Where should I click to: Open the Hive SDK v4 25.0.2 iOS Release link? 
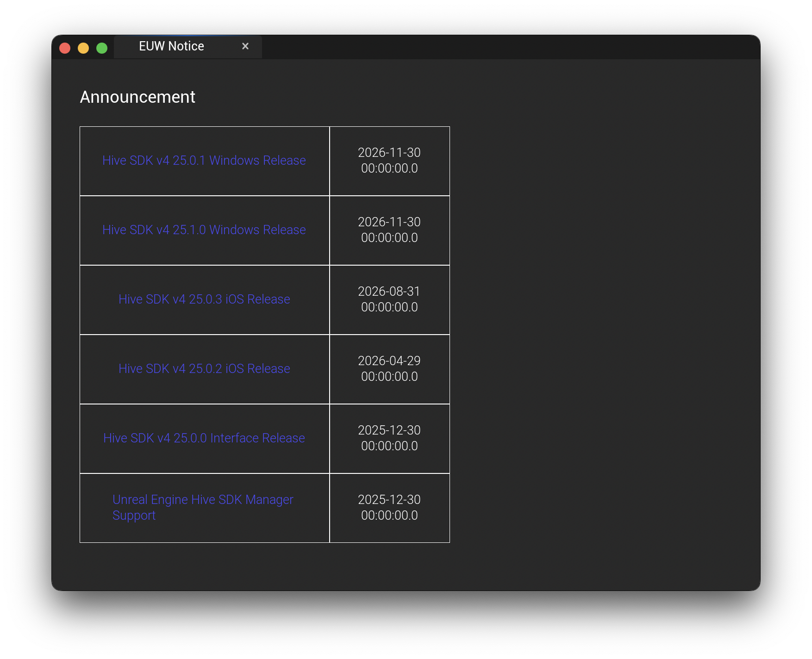click(x=204, y=369)
